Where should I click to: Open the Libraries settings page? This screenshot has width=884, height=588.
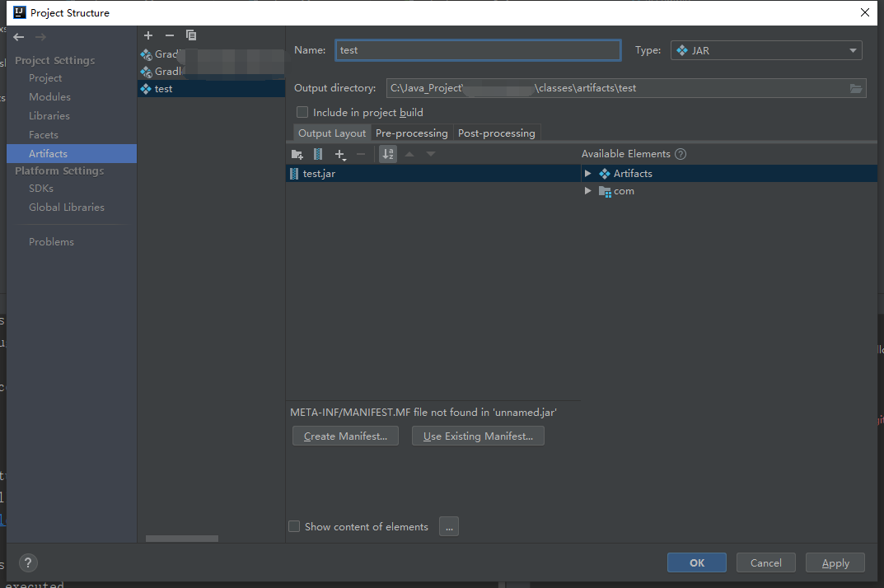(49, 116)
